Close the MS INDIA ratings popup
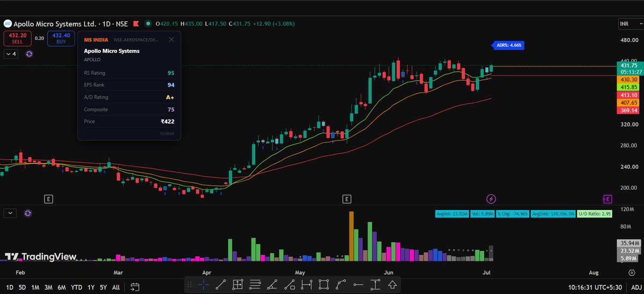Viewport: 644px width, 294px height. point(171,40)
